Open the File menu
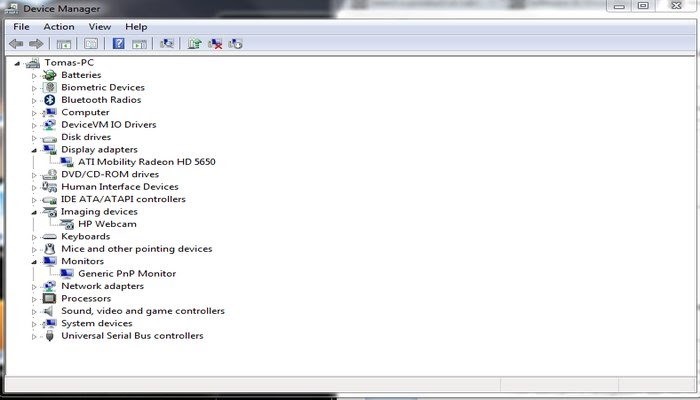The height and width of the screenshot is (400, 700). coord(21,27)
